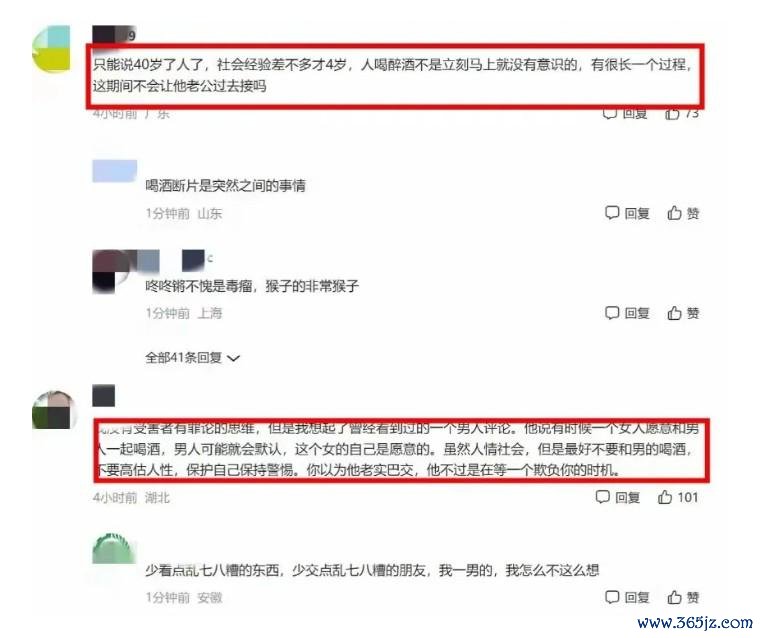Reply to the 安徽 comment via bubble icon

[627, 597]
